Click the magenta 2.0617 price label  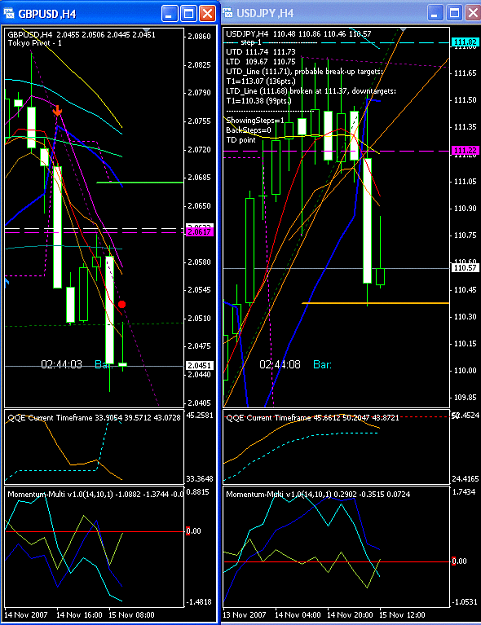[x=200, y=232]
